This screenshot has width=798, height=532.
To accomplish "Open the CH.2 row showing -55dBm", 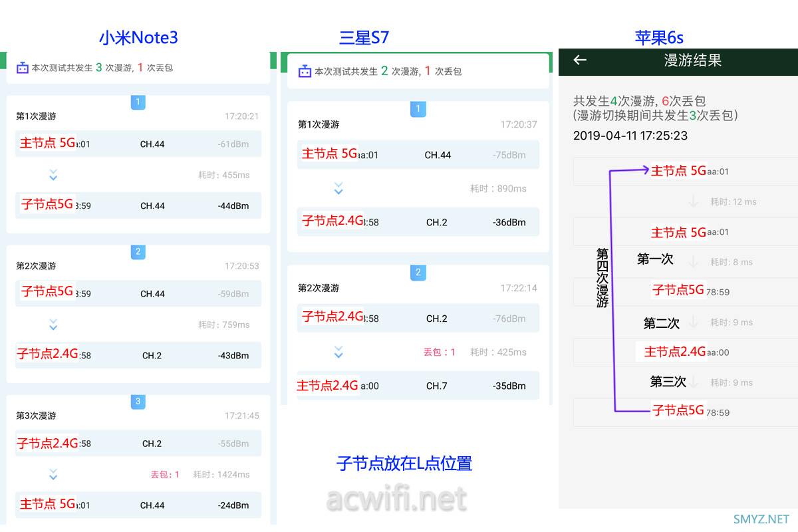I will (x=138, y=443).
